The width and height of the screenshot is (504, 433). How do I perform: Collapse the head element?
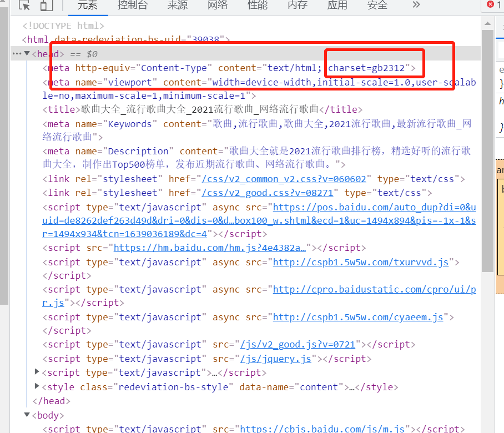[27, 53]
